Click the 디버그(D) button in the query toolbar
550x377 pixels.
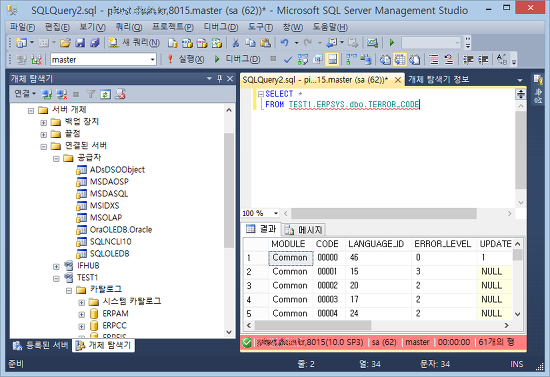coord(237,60)
